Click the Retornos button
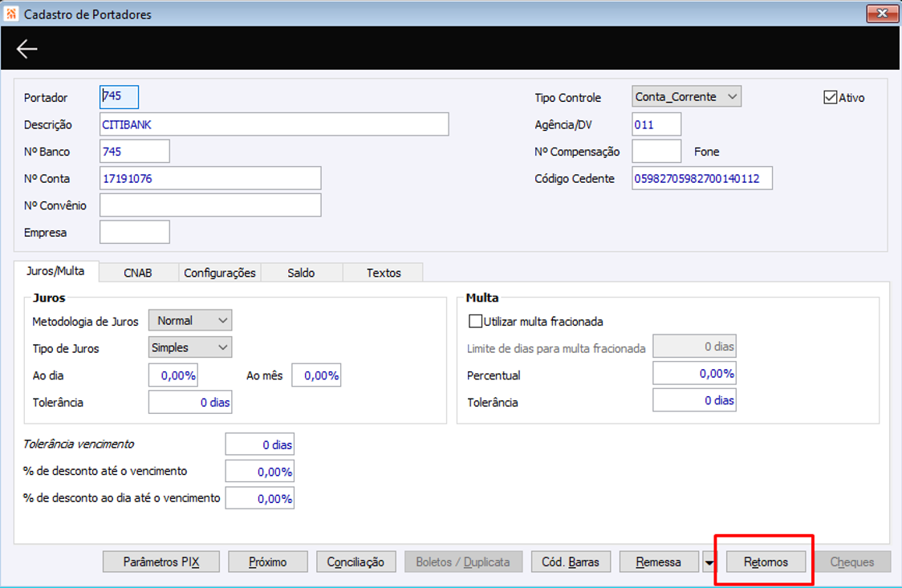The width and height of the screenshot is (902, 588). click(766, 562)
